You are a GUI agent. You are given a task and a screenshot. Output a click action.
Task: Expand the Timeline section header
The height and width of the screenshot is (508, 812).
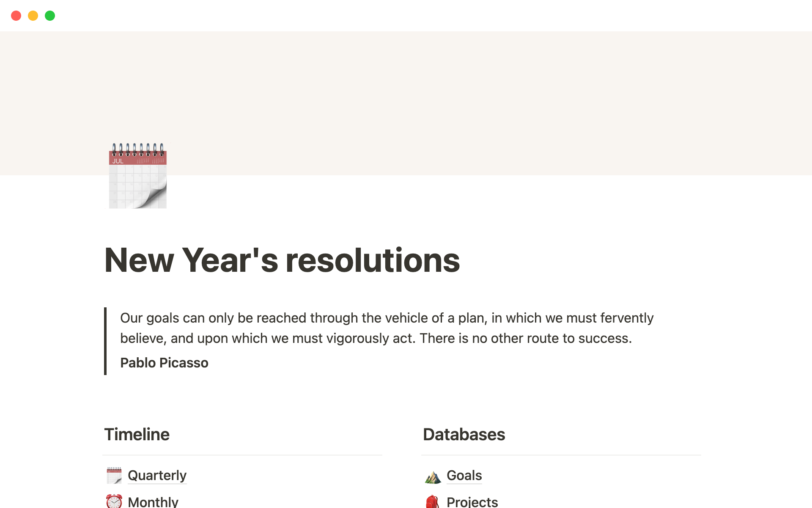[x=136, y=434]
